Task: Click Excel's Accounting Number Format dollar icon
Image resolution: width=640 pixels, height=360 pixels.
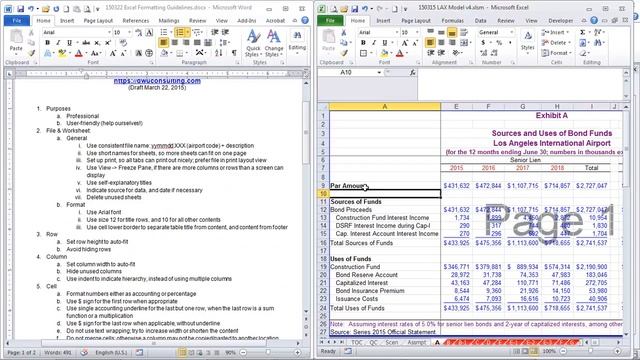Action: click(483, 42)
